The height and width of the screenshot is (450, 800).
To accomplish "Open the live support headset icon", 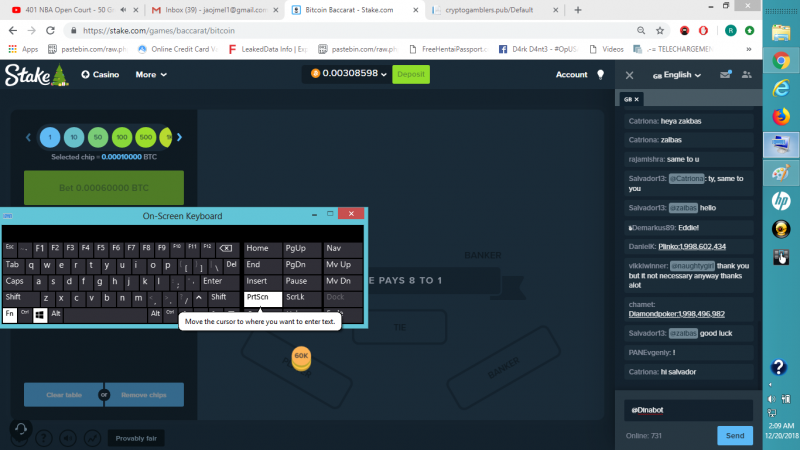I will coord(20,429).
